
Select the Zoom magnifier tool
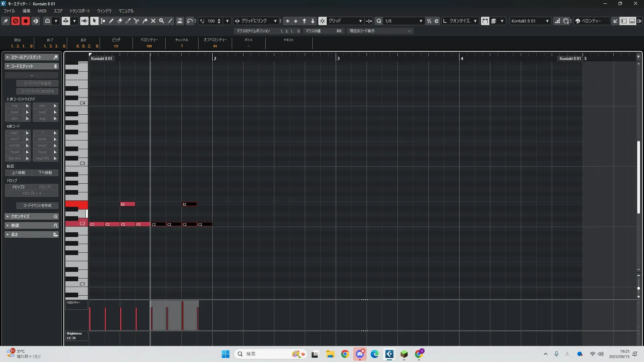[162, 21]
